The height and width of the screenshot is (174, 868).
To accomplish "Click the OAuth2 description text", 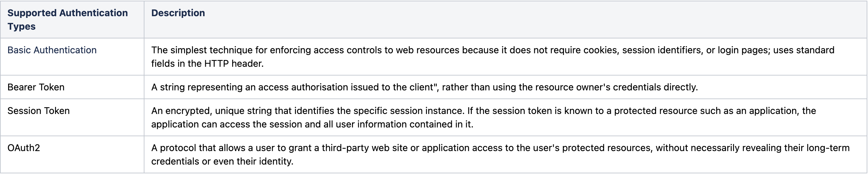I will click(x=500, y=154).
